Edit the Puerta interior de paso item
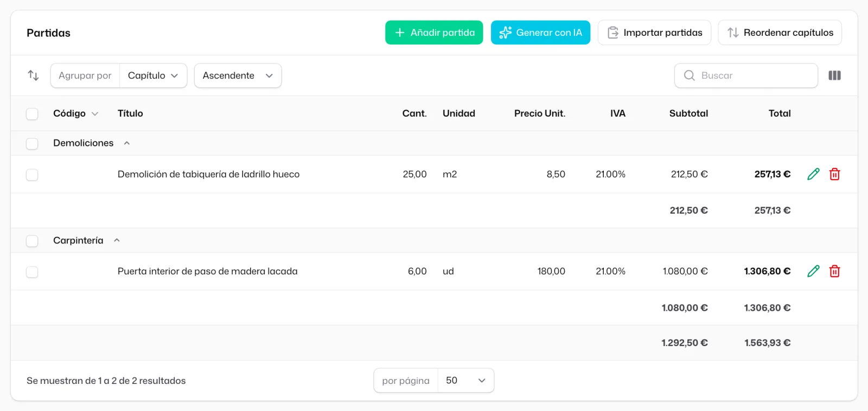This screenshot has height=411, width=868. [x=813, y=271]
